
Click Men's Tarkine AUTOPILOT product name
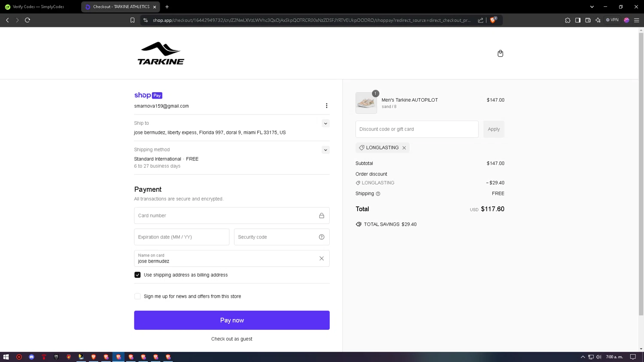coord(410,100)
